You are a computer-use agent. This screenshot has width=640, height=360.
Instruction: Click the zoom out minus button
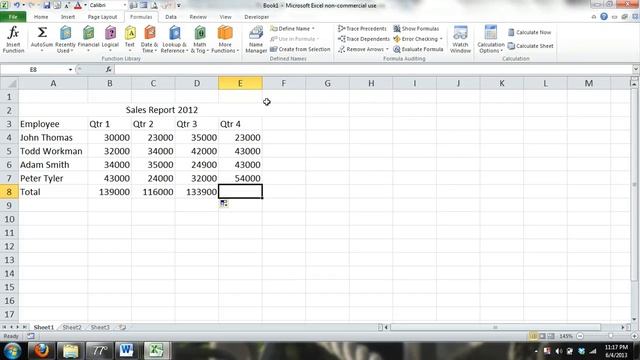click(x=580, y=336)
